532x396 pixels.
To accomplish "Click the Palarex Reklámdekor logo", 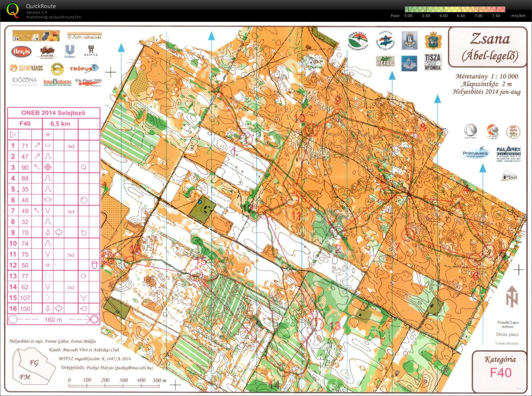I will tap(508, 154).
